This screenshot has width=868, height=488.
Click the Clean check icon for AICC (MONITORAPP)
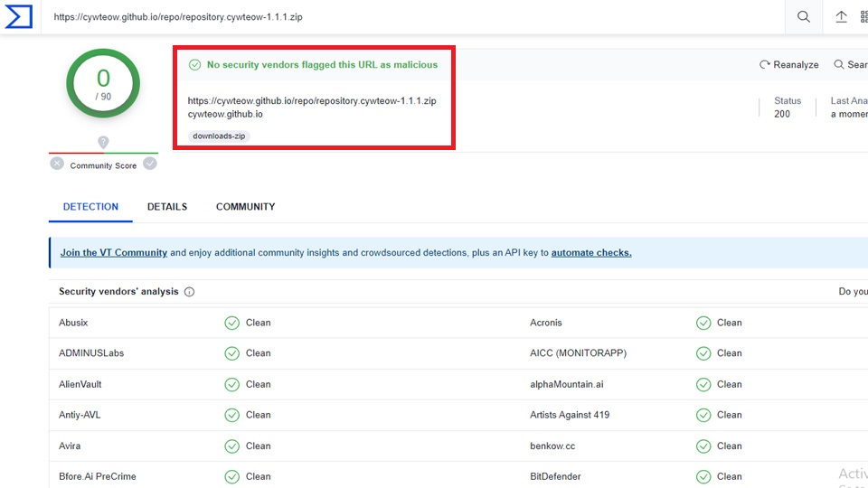tap(703, 353)
